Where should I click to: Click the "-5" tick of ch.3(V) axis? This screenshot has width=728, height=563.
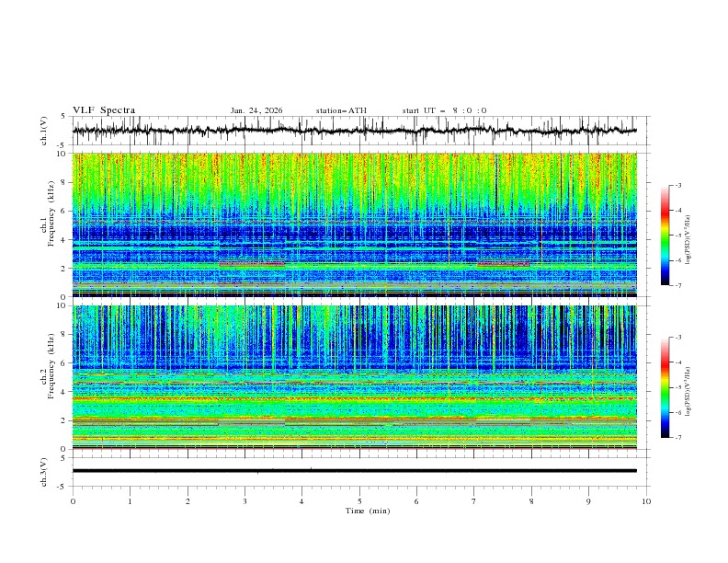coord(63,487)
